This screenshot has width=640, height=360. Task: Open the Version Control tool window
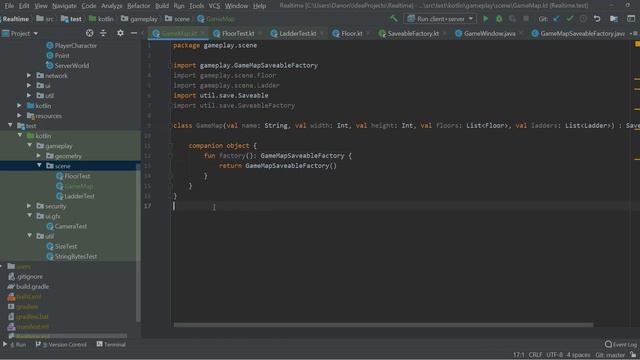[61, 344]
